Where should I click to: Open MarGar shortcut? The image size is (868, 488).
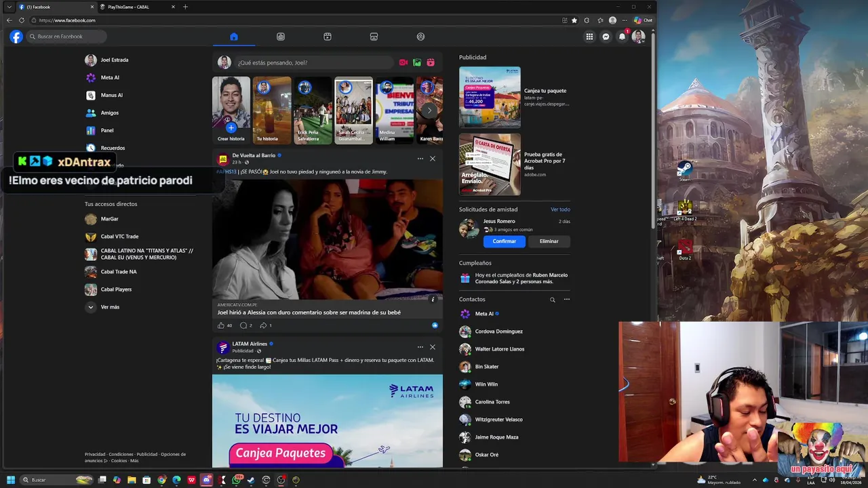[109, 219]
